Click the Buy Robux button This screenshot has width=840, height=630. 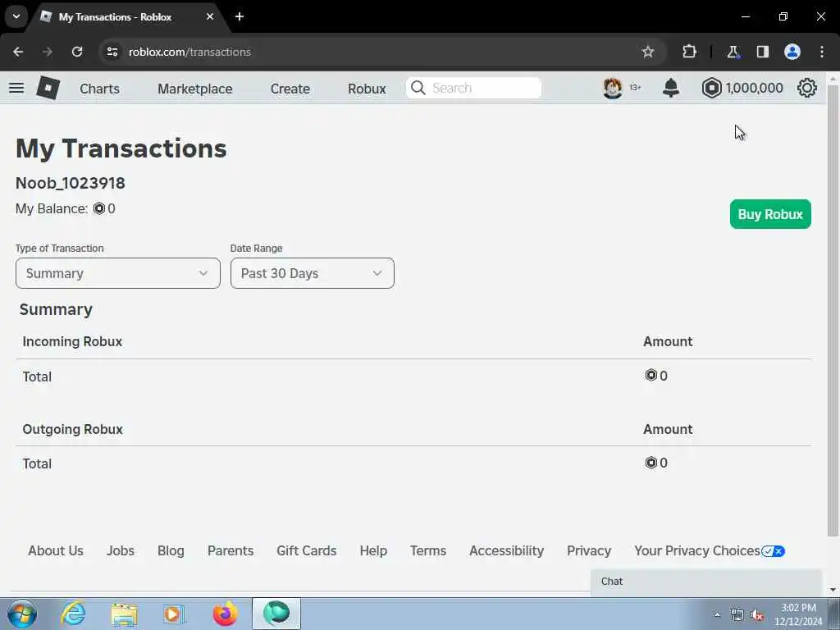(x=770, y=214)
